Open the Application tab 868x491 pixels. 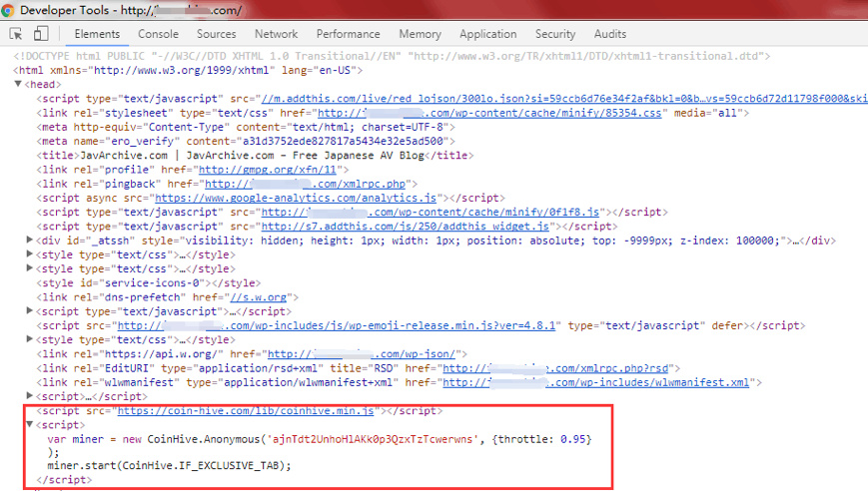pos(488,34)
